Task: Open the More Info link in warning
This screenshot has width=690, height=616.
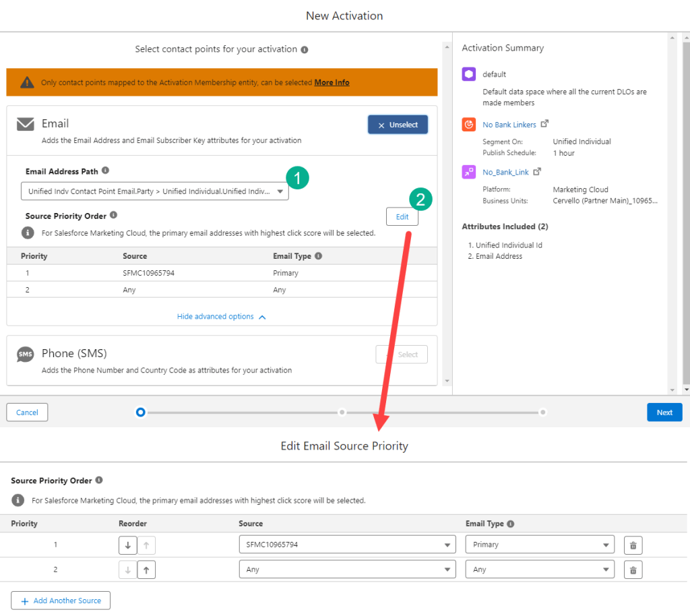Action: click(332, 82)
